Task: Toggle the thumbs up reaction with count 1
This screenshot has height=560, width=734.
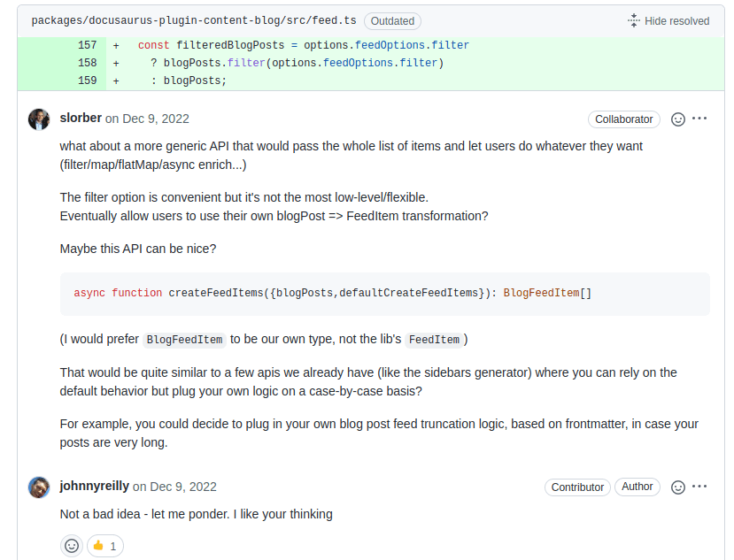Action: coord(105,546)
